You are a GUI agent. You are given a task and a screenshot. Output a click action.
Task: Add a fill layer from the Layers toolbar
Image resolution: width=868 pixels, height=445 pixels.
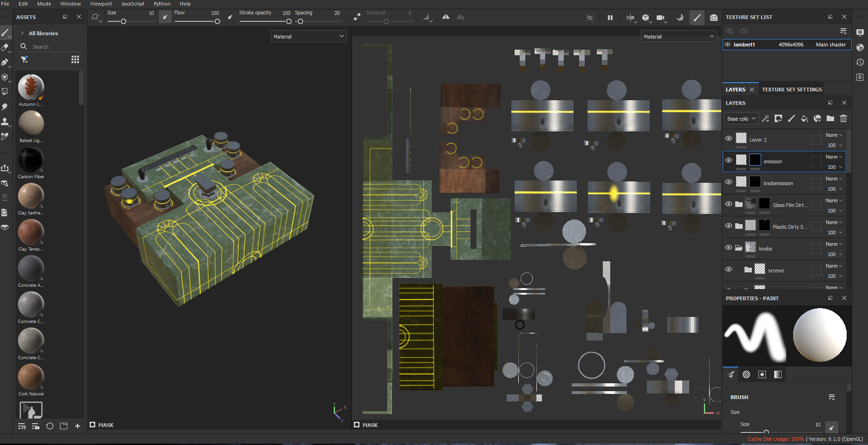click(x=804, y=119)
